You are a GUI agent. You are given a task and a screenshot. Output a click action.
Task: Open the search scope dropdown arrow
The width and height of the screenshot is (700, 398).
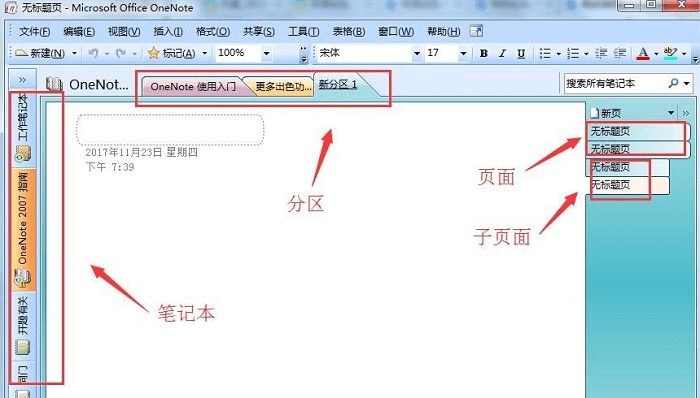[x=687, y=83]
